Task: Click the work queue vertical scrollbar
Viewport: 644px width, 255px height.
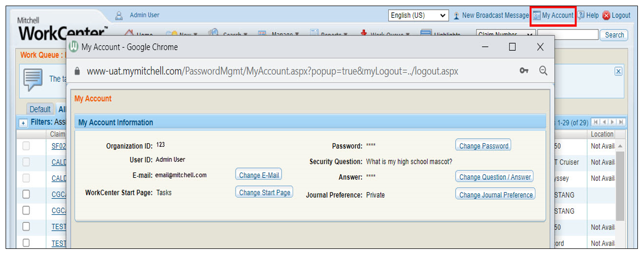Action: click(x=620, y=186)
